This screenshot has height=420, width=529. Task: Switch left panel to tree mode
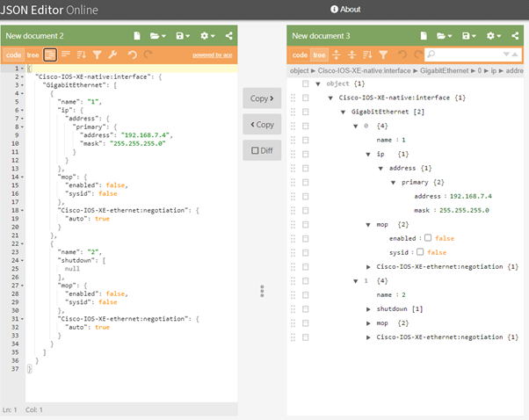tap(33, 55)
